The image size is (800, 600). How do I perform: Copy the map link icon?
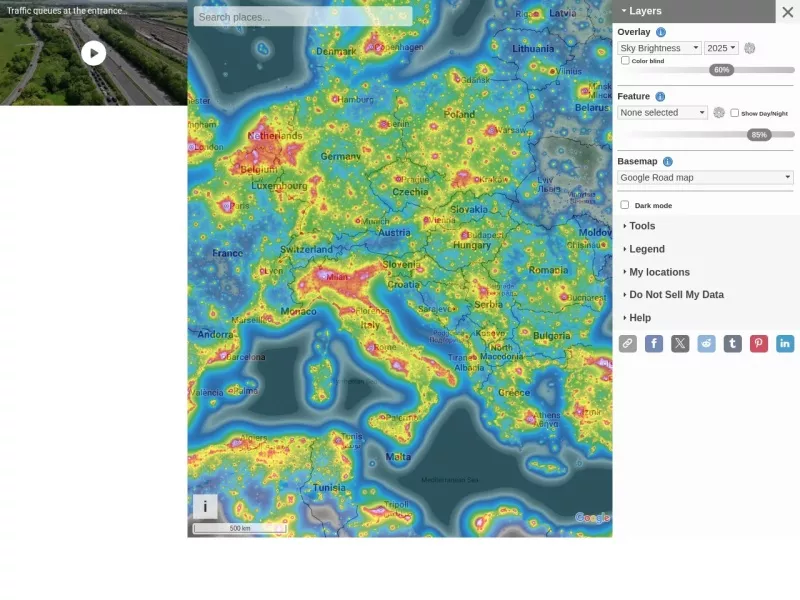pyautogui.click(x=628, y=343)
